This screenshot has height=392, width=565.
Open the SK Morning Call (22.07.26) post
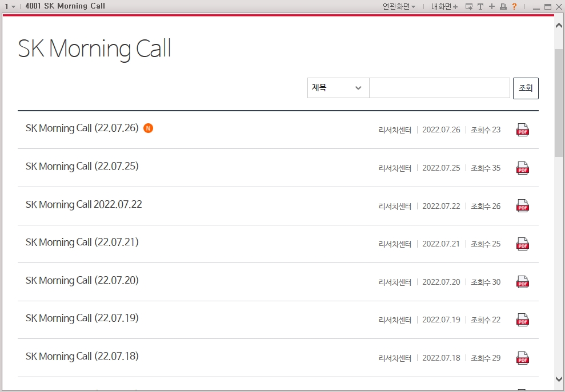(82, 128)
